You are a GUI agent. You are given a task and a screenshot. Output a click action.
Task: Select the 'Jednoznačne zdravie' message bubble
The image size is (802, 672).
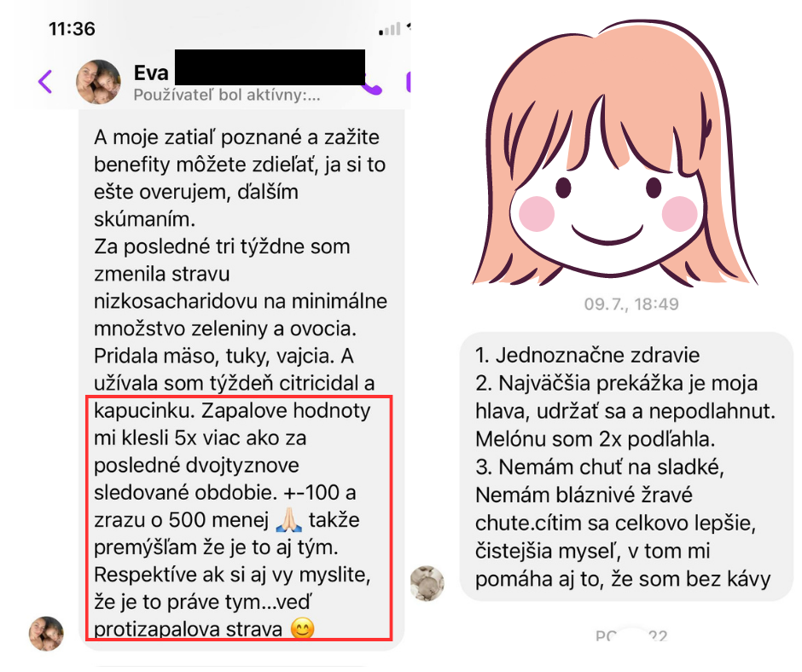626,466
